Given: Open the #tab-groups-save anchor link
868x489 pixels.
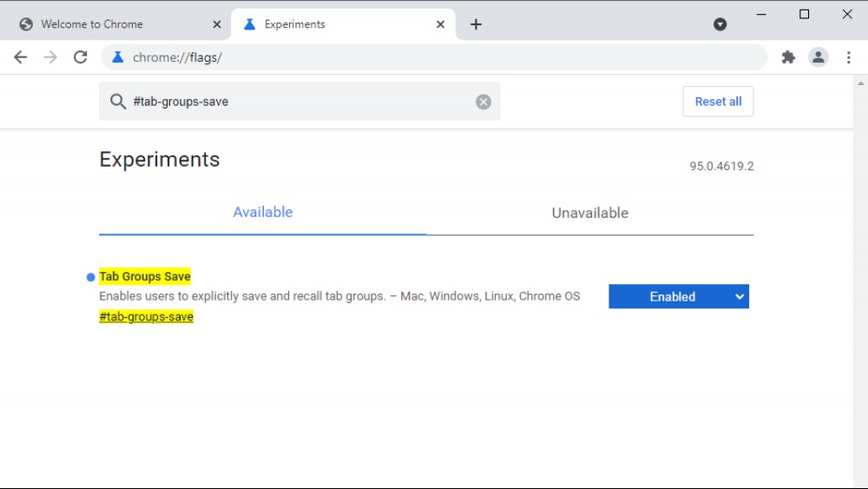Looking at the screenshot, I should [x=146, y=317].
